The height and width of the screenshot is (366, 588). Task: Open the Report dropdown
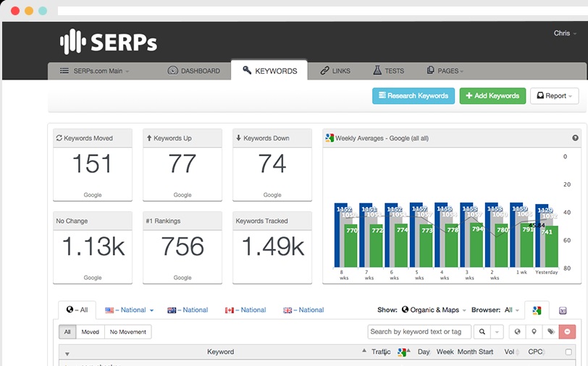[554, 96]
